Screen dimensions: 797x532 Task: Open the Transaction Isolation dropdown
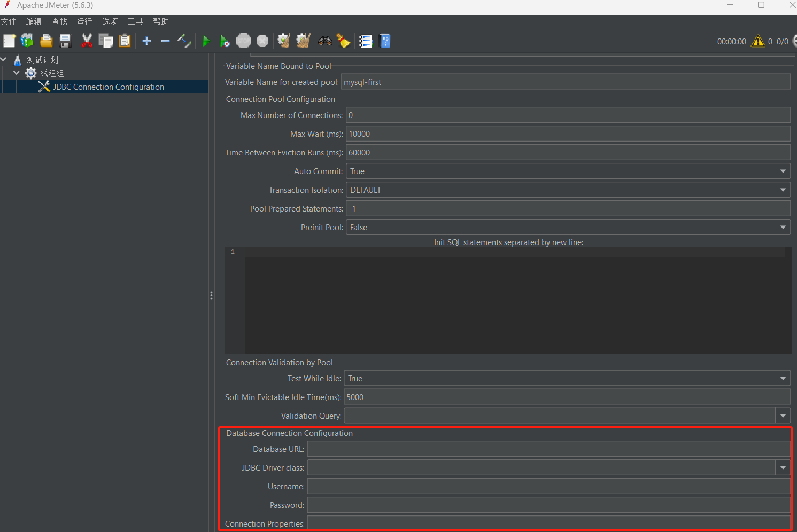point(568,190)
